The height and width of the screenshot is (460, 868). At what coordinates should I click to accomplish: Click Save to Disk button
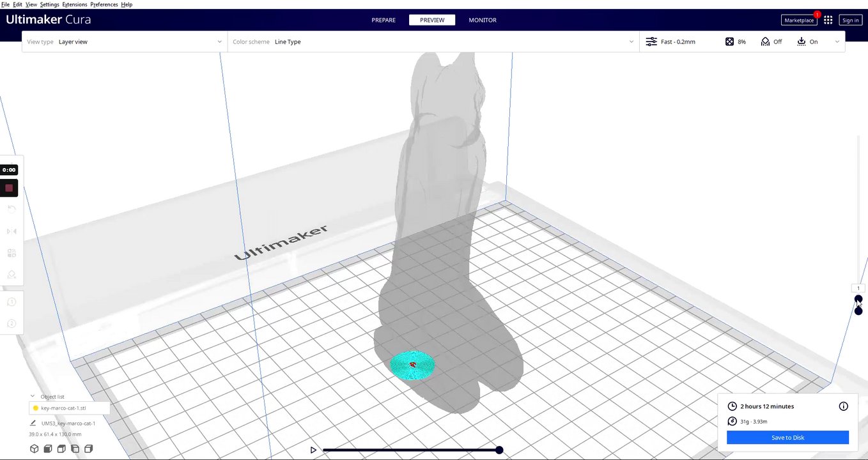click(787, 438)
